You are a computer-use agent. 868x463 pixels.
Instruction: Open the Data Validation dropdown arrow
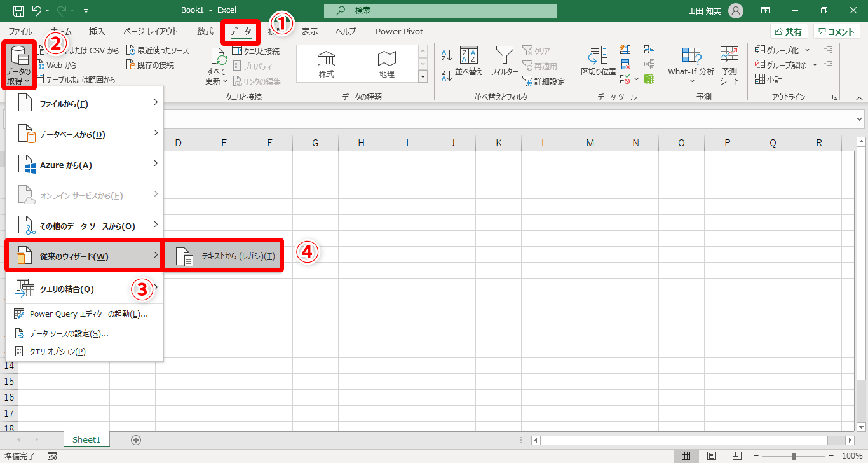pyautogui.click(x=636, y=79)
